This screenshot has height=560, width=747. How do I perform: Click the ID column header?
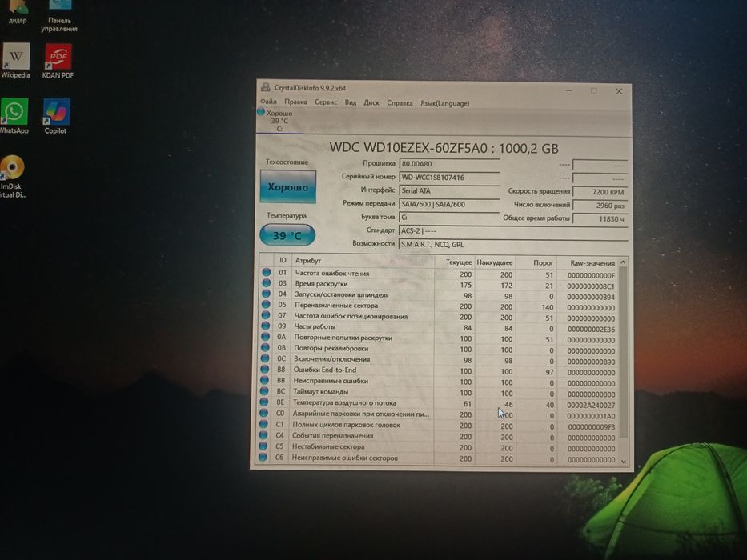point(283,260)
